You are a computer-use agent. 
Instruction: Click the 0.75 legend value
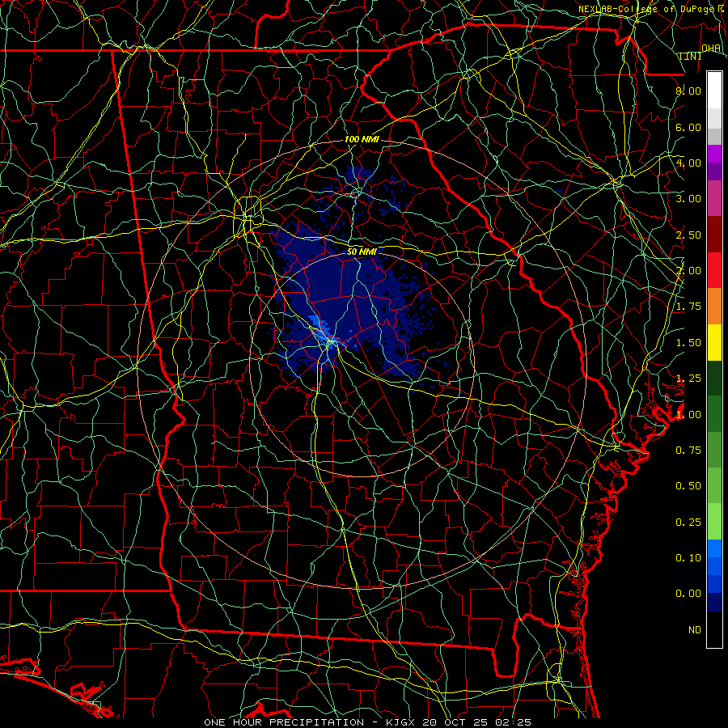(688, 451)
